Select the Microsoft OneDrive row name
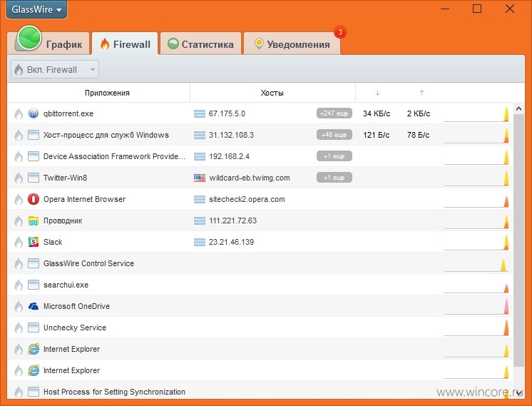Viewport: 532px width, 406px height. click(x=76, y=306)
